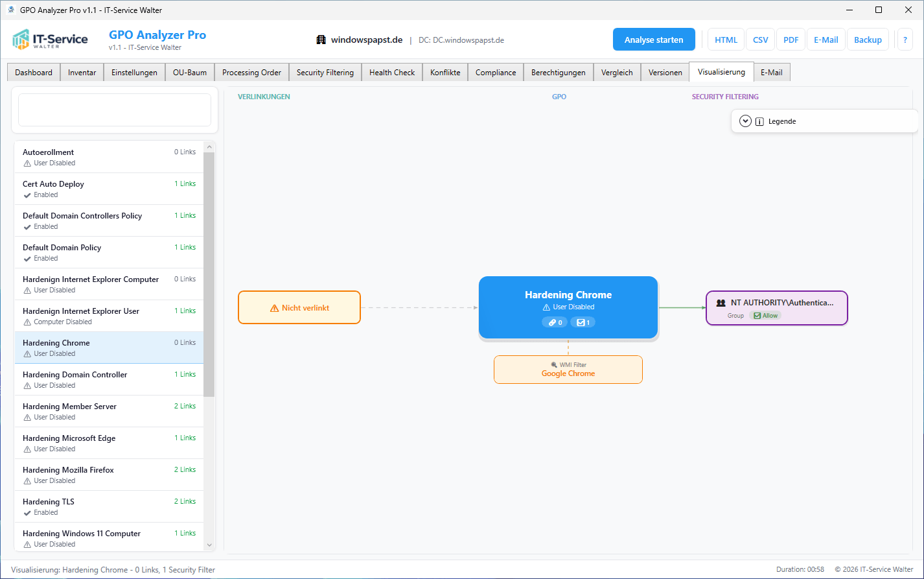Click the list scrollbar down arrow
The height and width of the screenshot is (579, 924).
[x=209, y=545]
